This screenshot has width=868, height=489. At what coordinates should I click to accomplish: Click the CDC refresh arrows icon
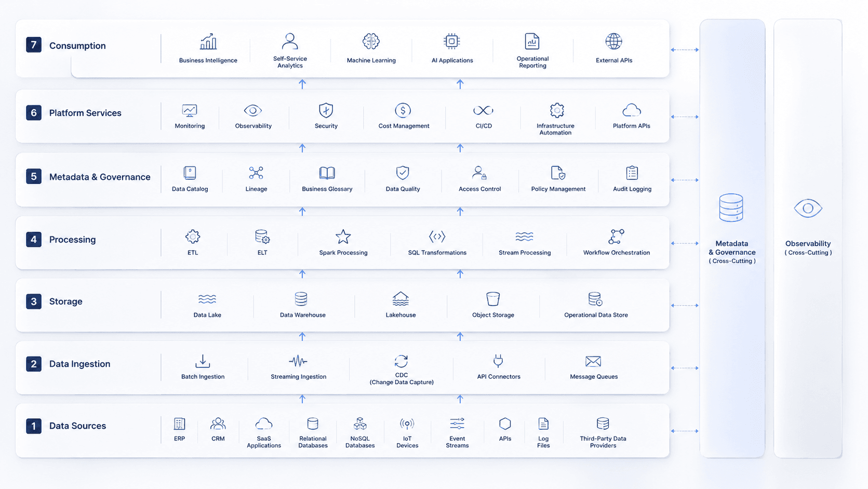coord(401,361)
